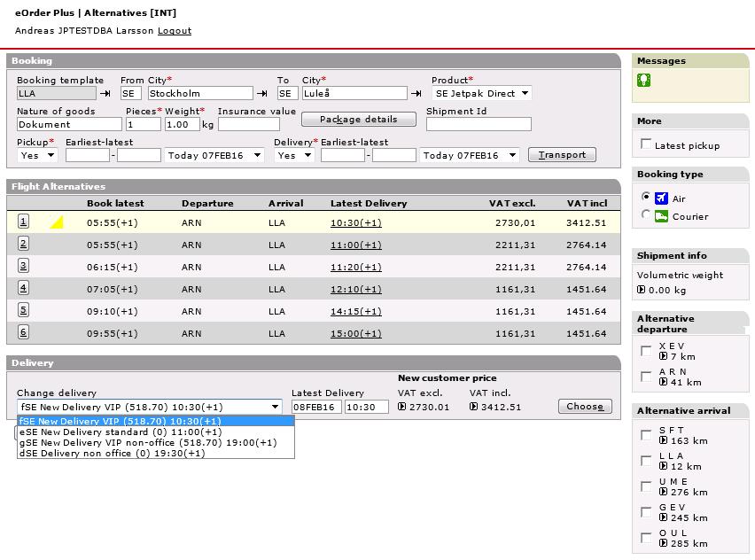Click the info icon beside VAT incl. 3412.51

click(474, 407)
